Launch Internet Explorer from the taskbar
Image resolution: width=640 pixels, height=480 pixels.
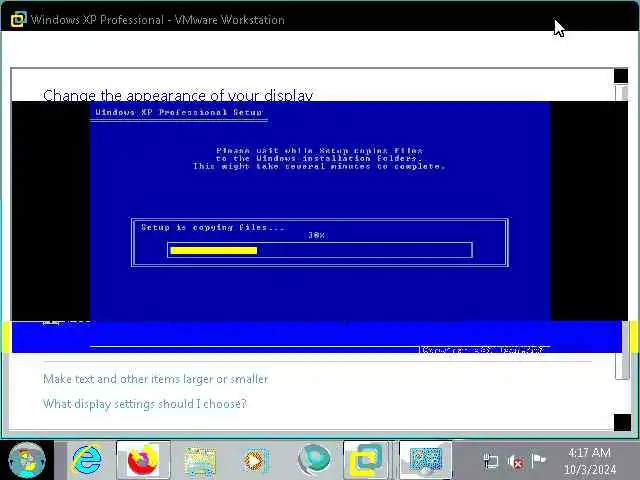(x=87, y=460)
